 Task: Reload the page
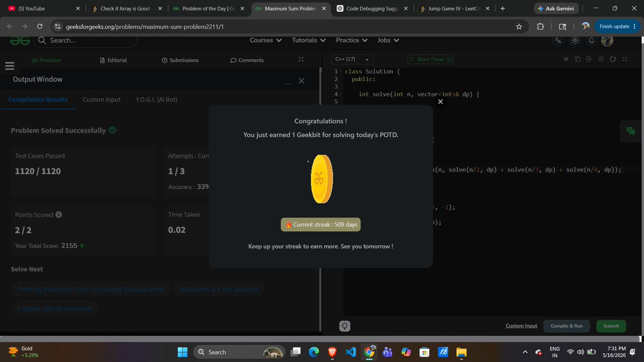click(40, 26)
